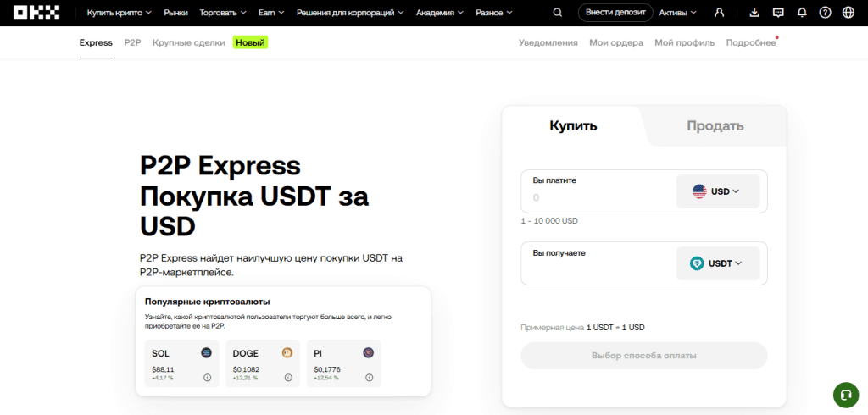The height and width of the screenshot is (415, 868).
Task: Open the notifications bell icon
Action: tap(802, 13)
